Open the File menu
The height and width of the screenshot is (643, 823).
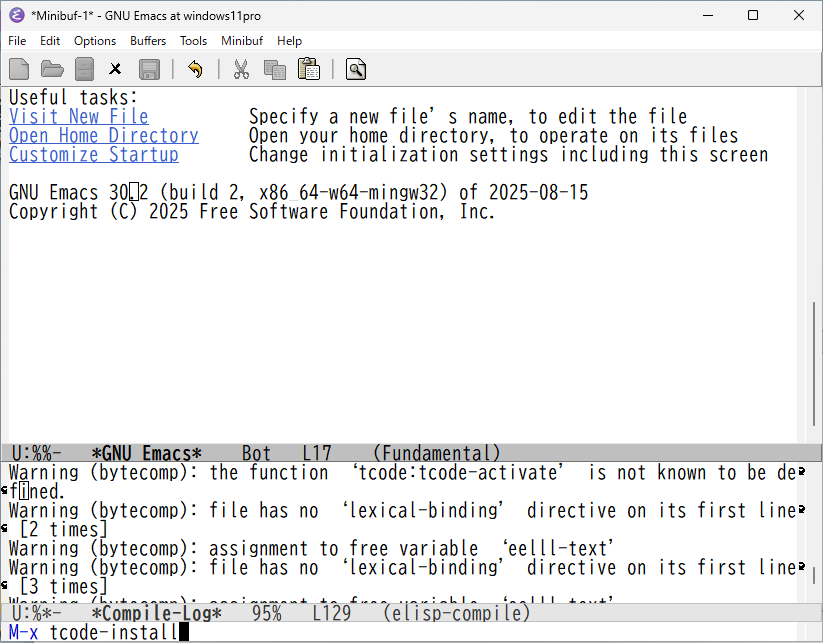[17, 41]
